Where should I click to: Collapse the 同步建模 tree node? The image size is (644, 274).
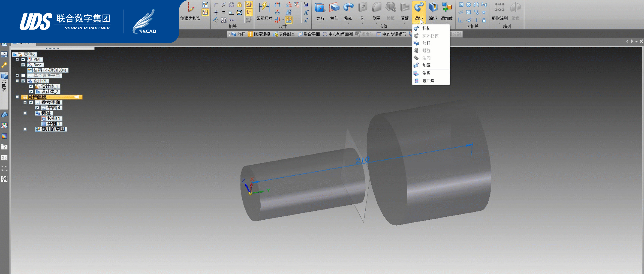pyautogui.click(x=17, y=97)
